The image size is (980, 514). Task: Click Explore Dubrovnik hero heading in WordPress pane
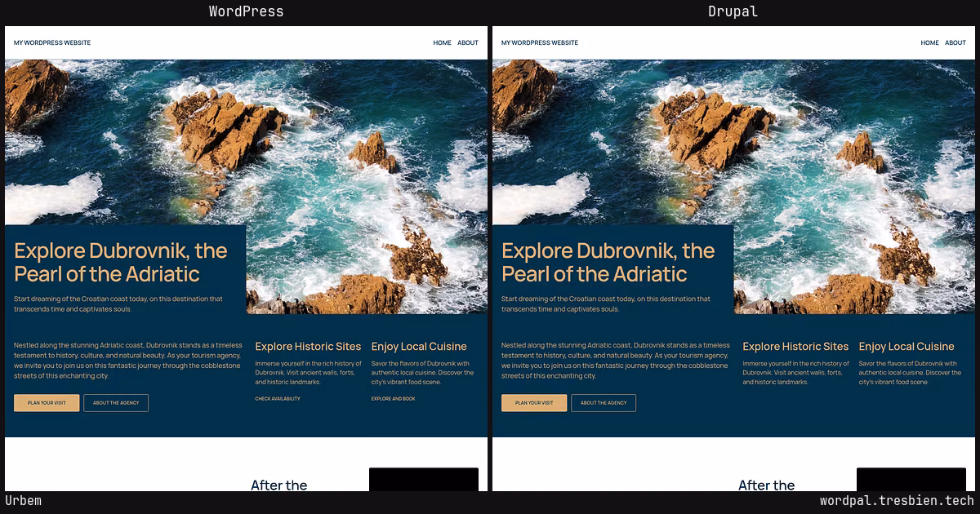[x=121, y=262]
